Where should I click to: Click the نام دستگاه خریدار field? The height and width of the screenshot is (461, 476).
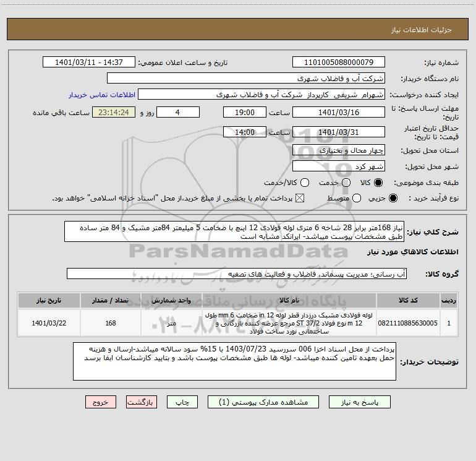(x=246, y=78)
